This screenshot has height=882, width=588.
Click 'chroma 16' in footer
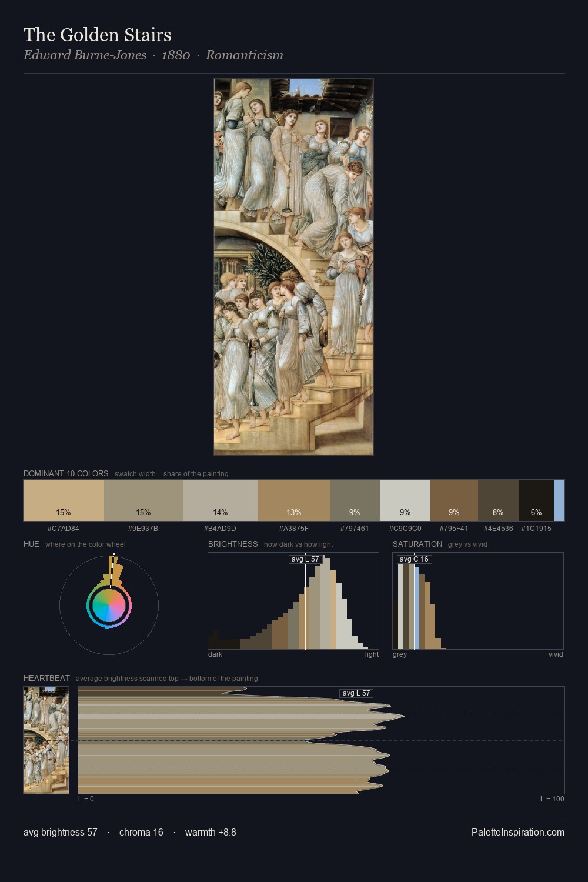141,832
